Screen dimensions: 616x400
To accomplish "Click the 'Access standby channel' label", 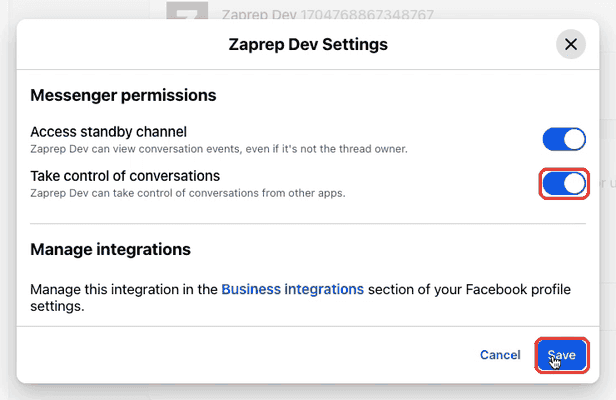I will 108,132.
